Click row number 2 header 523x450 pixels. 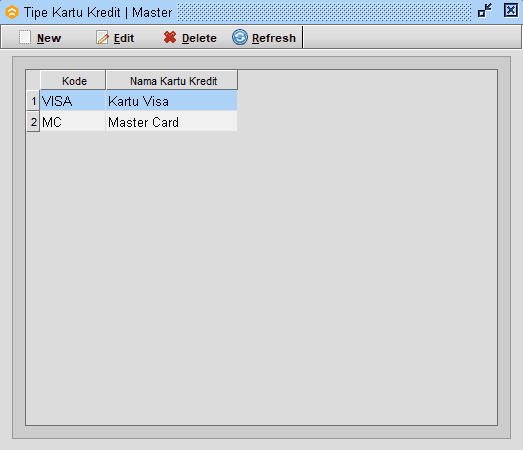coord(33,121)
